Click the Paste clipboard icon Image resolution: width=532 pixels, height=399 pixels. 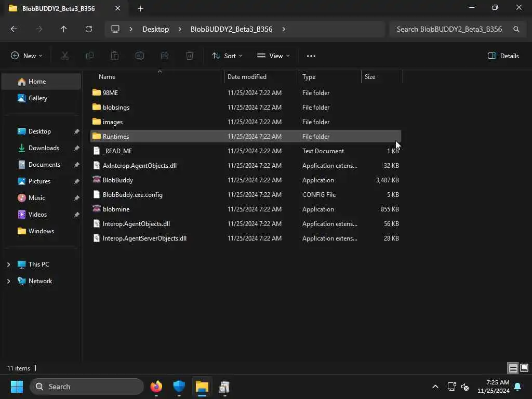pyautogui.click(x=115, y=56)
